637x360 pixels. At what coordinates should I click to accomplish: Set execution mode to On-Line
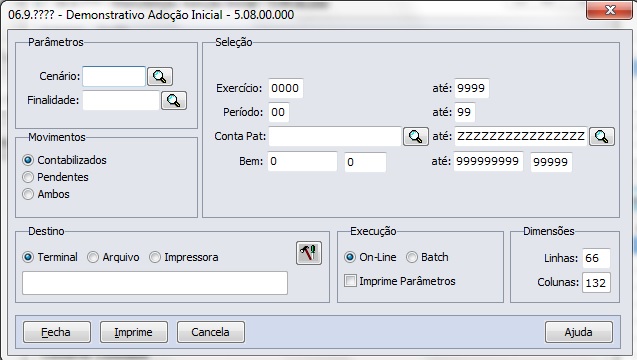[370, 257]
